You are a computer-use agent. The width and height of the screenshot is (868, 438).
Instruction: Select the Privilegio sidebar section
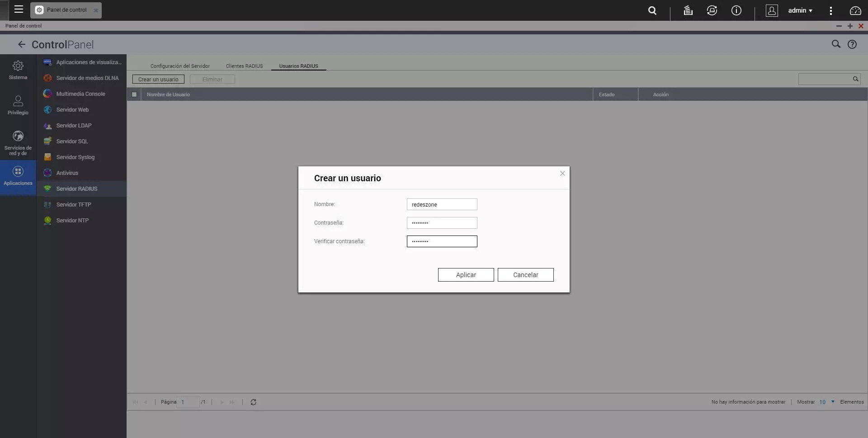click(x=18, y=105)
